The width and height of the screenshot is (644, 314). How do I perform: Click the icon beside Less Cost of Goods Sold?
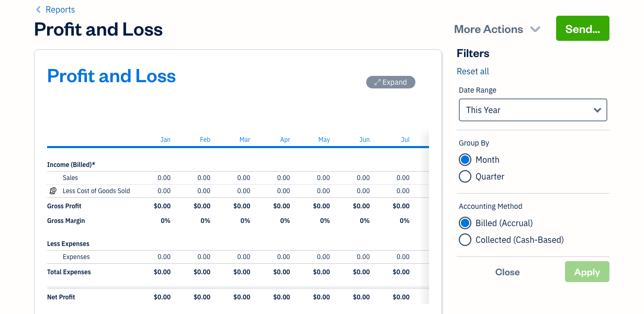[53, 191]
